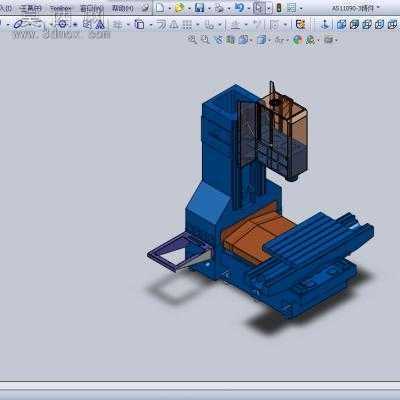Click the copy entities icon

(139, 24)
